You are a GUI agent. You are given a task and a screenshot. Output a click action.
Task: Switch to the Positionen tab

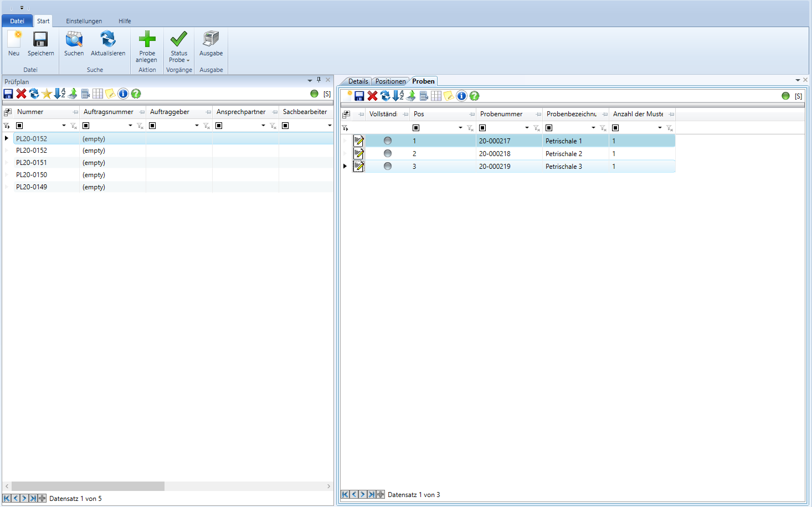pos(390,81)
